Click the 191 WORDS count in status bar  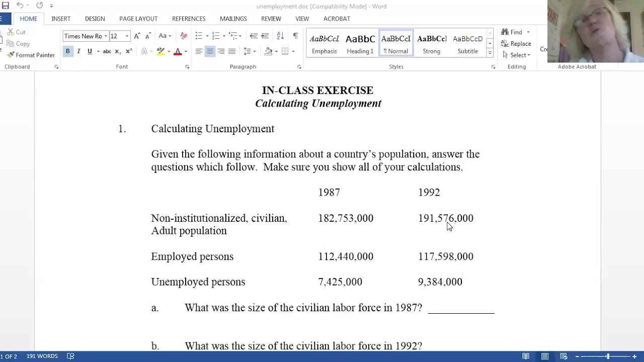42,356
